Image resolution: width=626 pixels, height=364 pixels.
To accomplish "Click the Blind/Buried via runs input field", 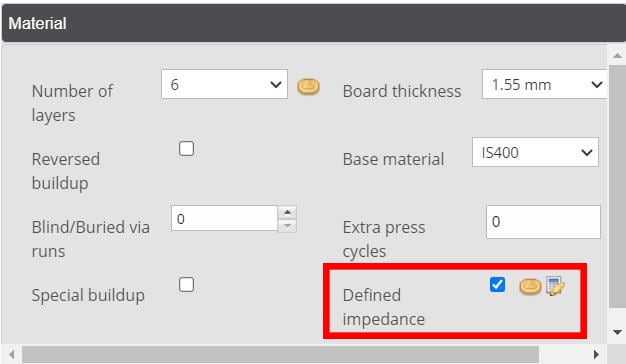I will pos(224,218).
